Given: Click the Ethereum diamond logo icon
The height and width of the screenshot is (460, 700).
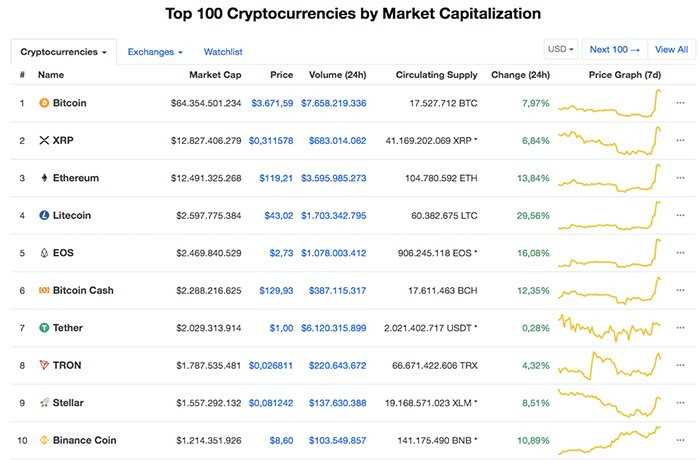Looking at the screenshot, I should [43, 178].
